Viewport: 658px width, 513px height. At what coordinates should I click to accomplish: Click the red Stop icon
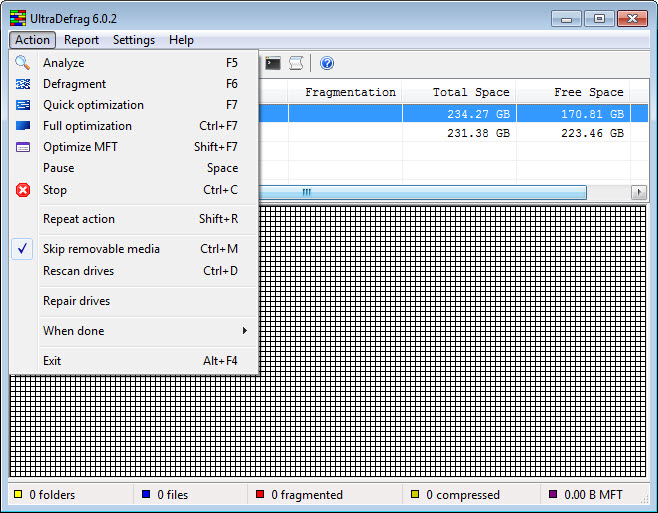coord(23,190)
